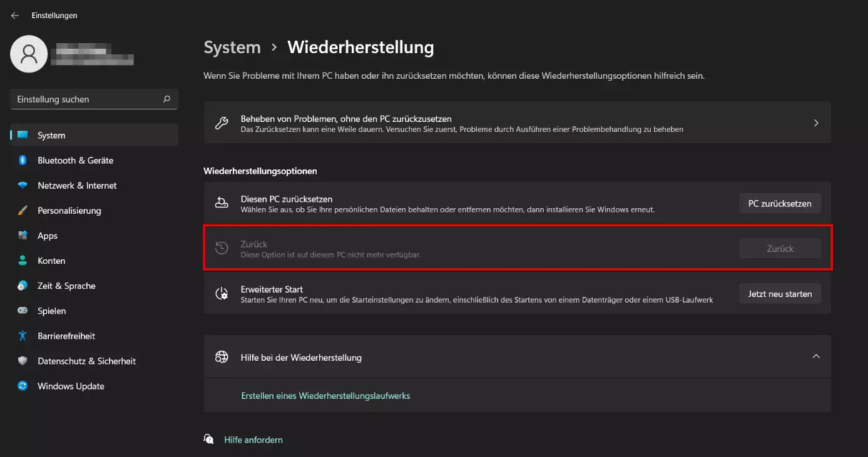The image size is (868, 457).
Task: Collapse Hilfe bei der Wiederherstellung section
Action: pyautogui.click(x=816, y=356)
